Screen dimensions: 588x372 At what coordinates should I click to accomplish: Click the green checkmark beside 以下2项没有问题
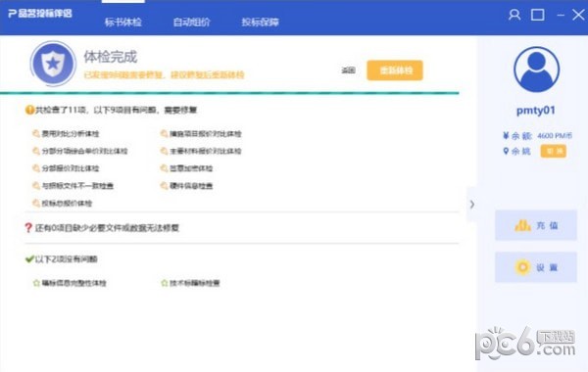(29, 258)
